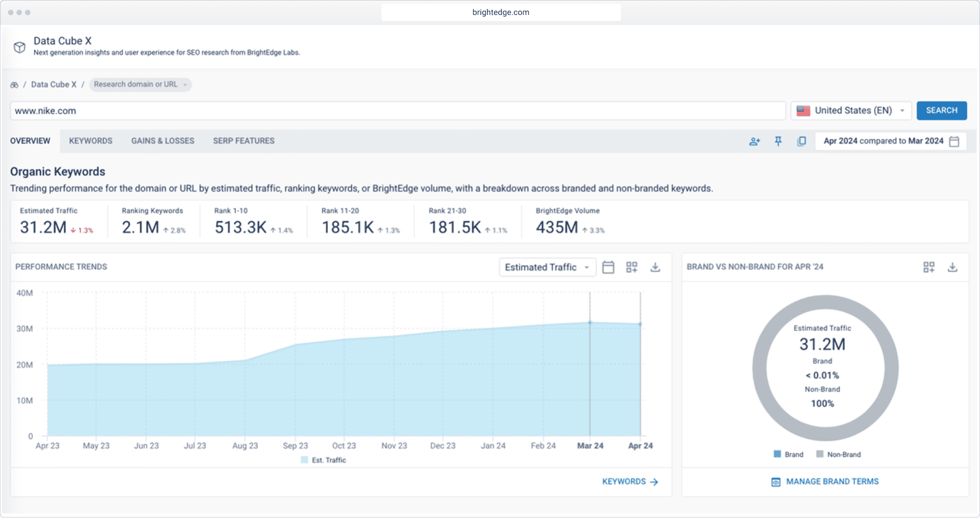The height and width of the screenshot is (518, 980).
Task: Open the SERP Features tab
Action: pyautogui.click(x=243, y=141)
